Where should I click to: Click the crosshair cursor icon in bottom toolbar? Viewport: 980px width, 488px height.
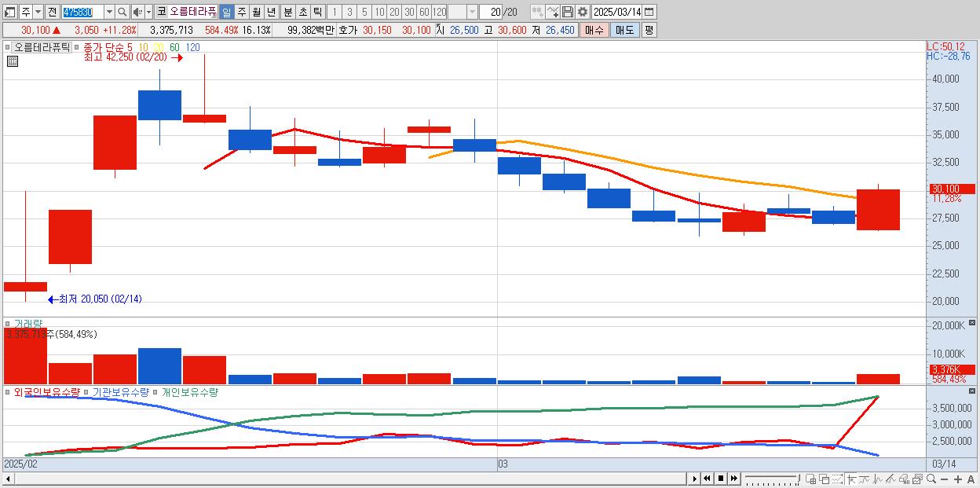(851, 479)
